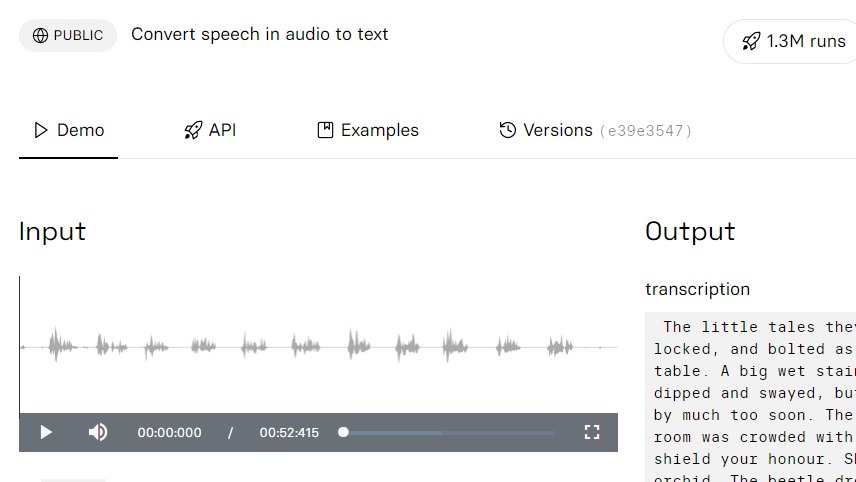Toggle fullscreen on the audio player
The height and width of the screenshot is (482, 856).
[x=592, y=432]
